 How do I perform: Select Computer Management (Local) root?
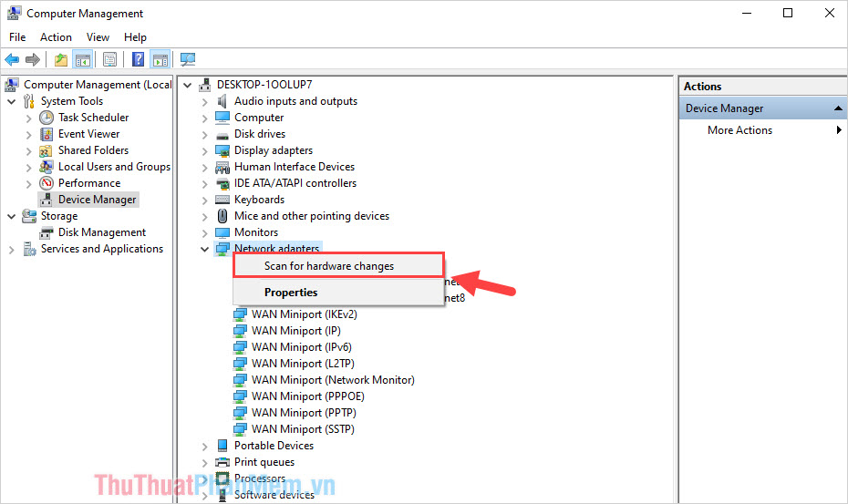(x=98, y=85)
